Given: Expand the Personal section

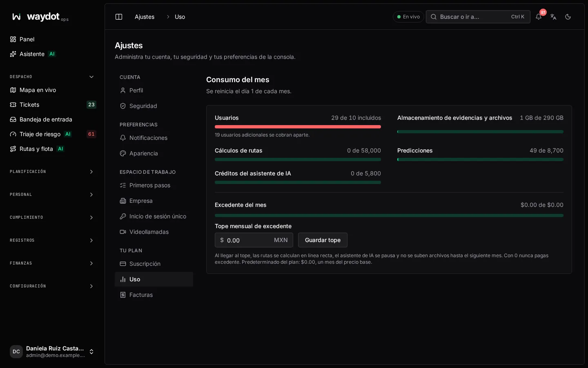Looking at the screenshot, I should coord(52,195).
